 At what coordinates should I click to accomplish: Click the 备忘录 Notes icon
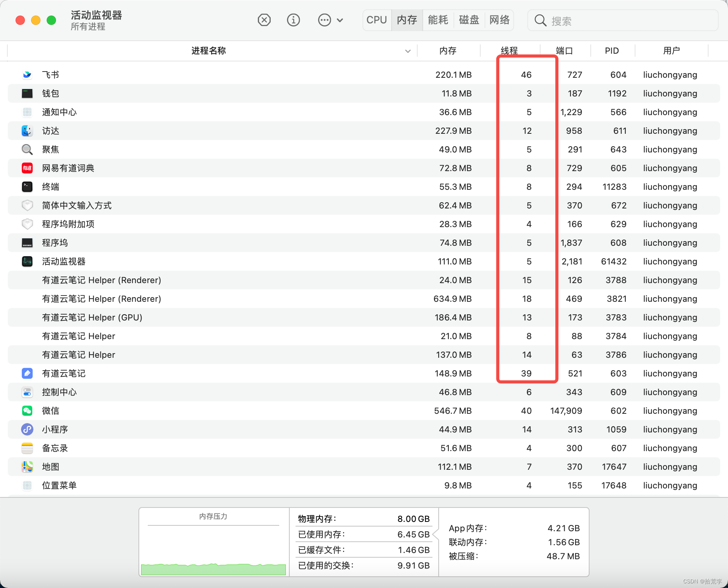[27, 448]
